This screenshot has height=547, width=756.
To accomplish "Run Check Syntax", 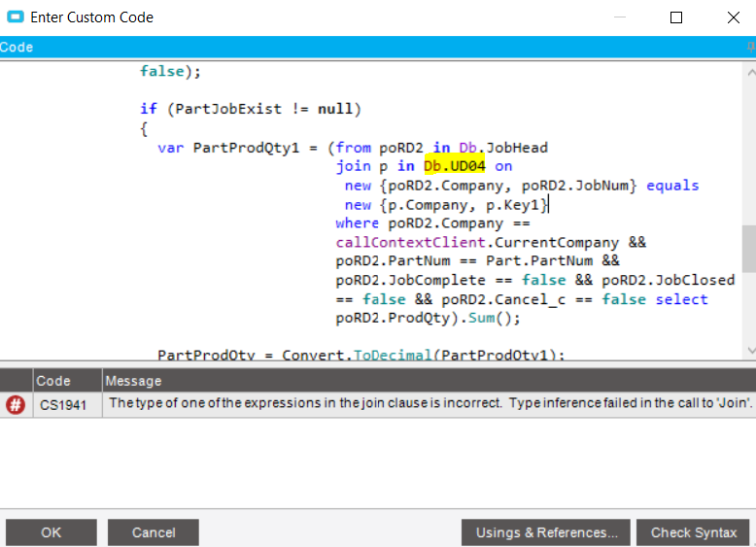I will [x=693, y=532].
